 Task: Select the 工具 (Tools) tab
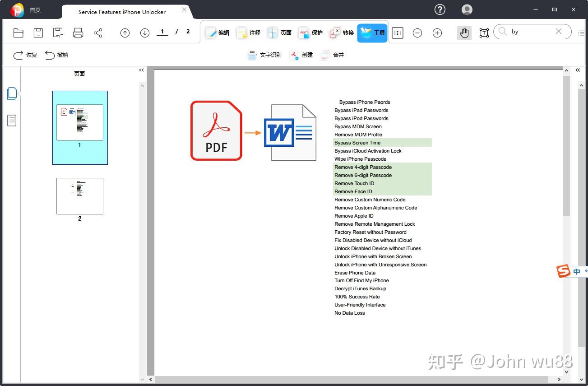[x=372, y=33]
